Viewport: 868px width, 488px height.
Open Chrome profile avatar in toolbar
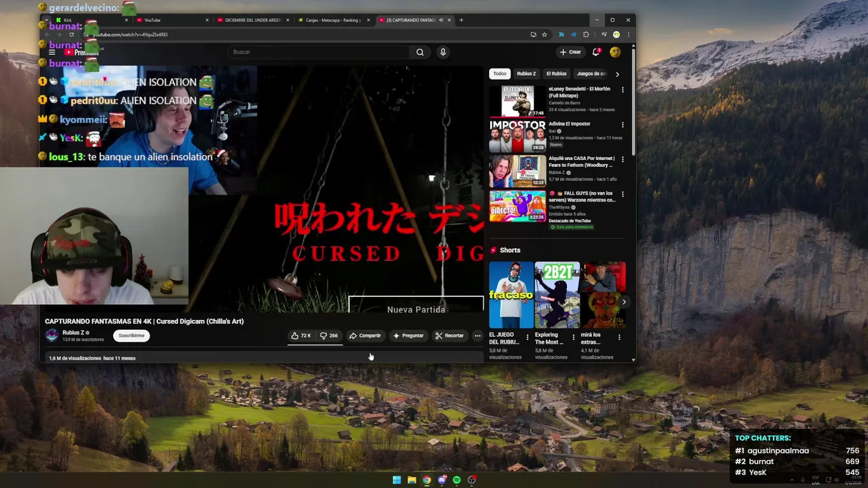[x=616, y=35]
